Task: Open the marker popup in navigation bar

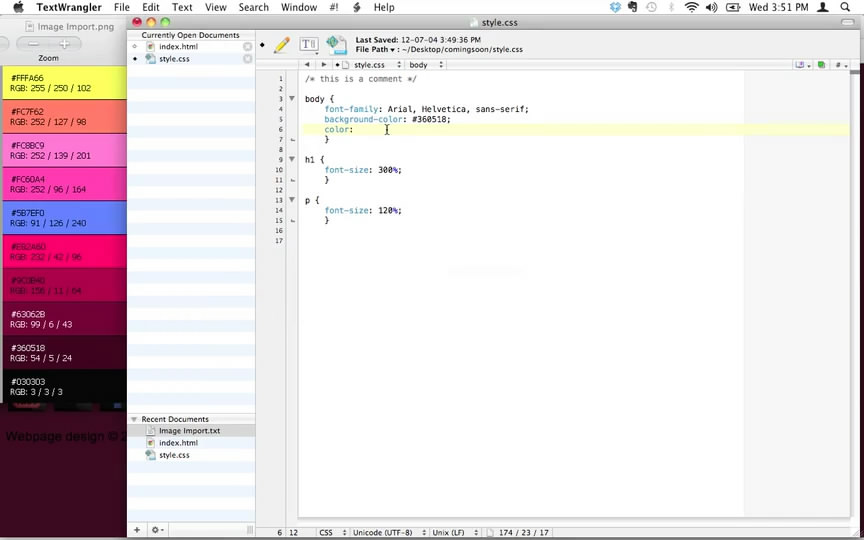Action: tap(802, 64)
